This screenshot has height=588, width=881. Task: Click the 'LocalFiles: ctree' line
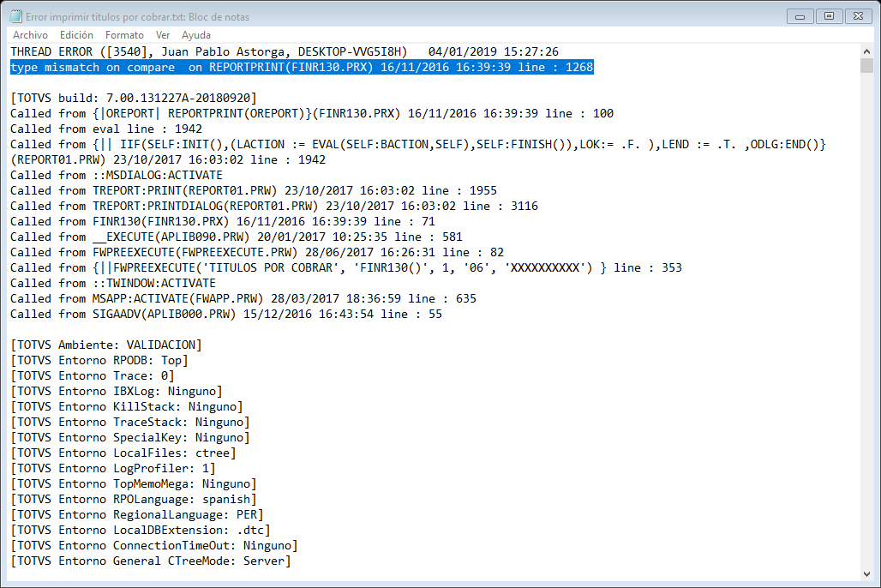click(x=123, y=453)
